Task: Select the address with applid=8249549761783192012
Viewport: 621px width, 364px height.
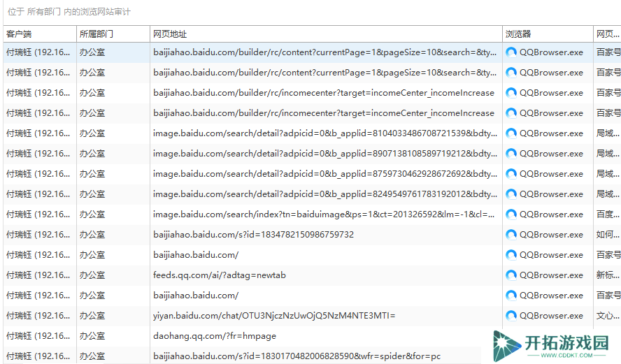Action: (x=325, y=194)
